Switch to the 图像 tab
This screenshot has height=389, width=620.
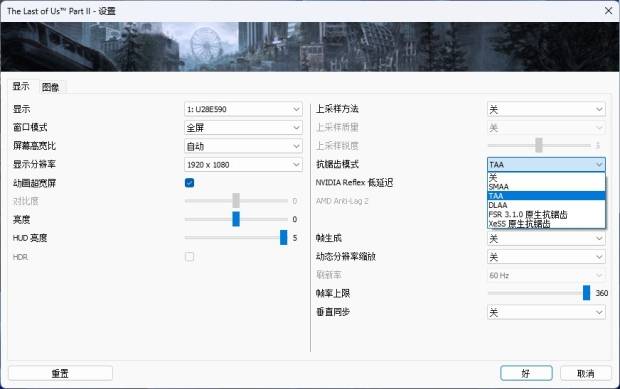(x=51, y=87)
